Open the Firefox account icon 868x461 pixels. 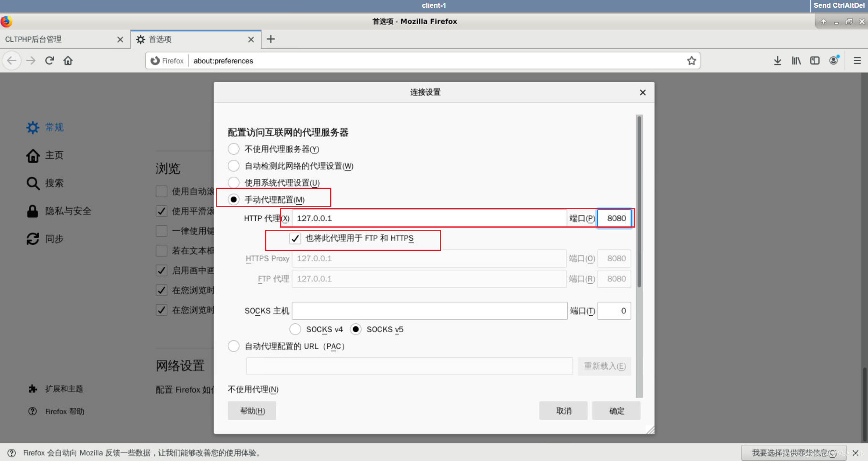834,60
